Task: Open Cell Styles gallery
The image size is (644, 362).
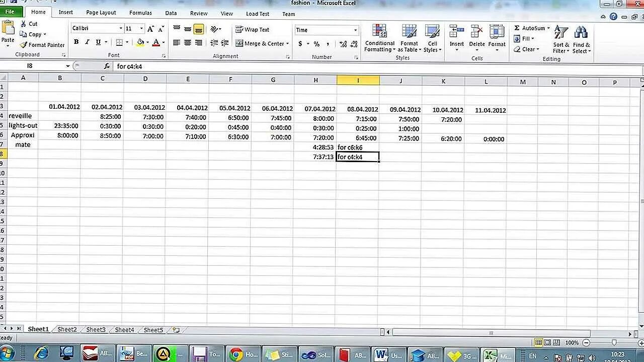Action: tap(432, 38)
